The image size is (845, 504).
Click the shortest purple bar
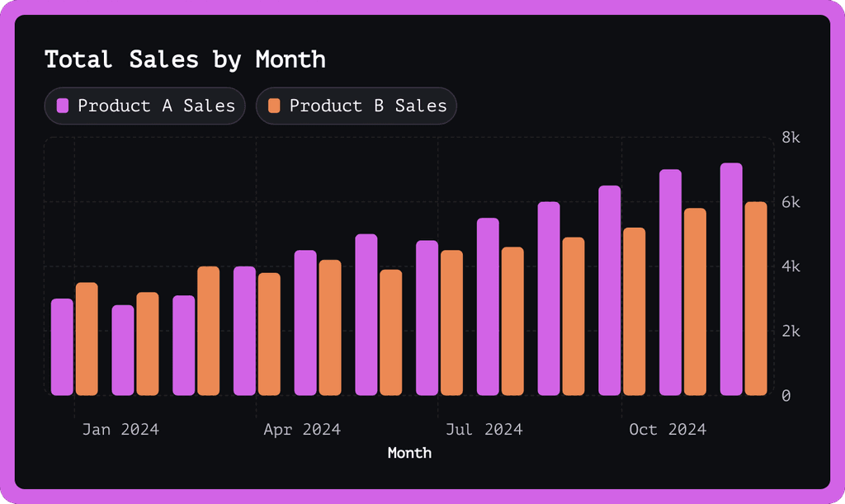[x=122, y=351]
